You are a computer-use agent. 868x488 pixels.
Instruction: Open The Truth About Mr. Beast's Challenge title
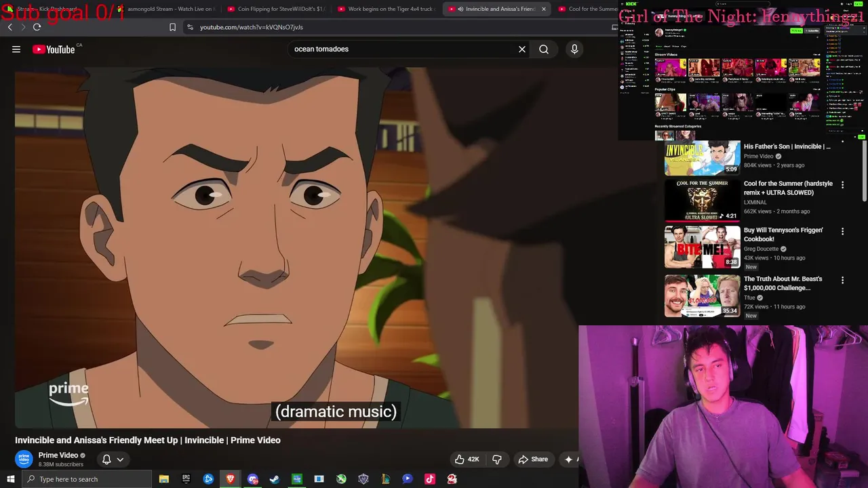(x=783, y=283)
